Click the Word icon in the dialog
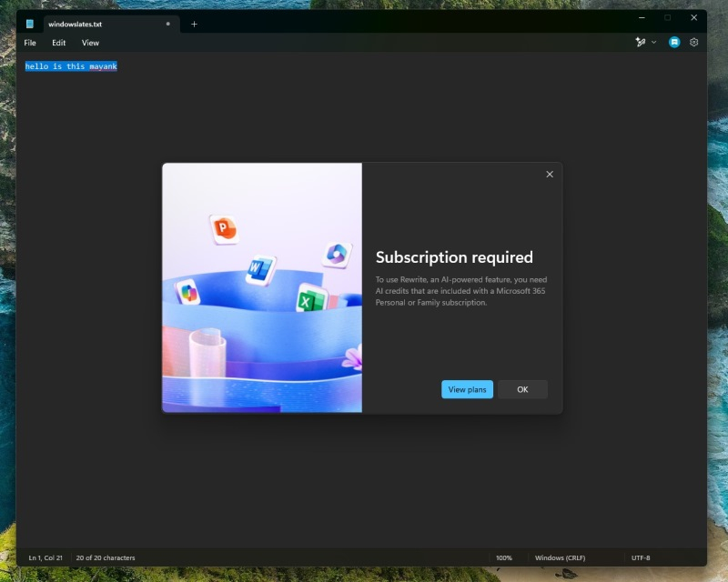The image size is (728, 582). click(259, 269)
